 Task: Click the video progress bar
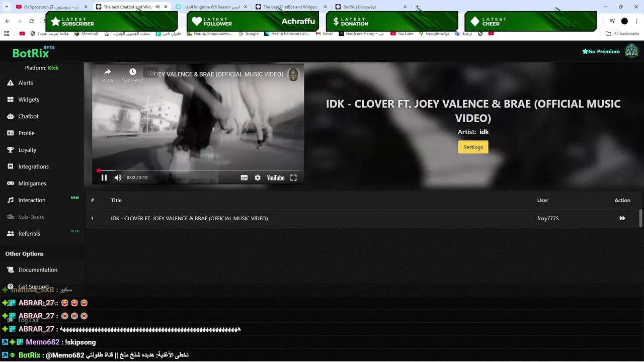[x=198, y=170]
